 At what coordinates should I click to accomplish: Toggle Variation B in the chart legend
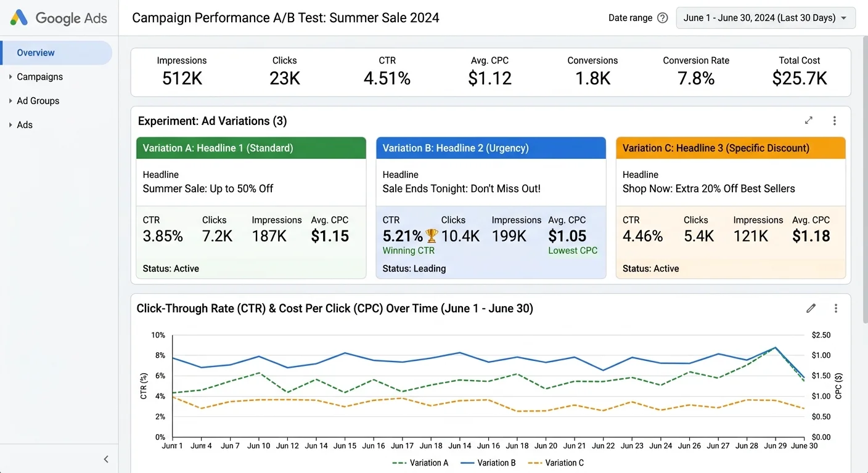tap(488, 463)
